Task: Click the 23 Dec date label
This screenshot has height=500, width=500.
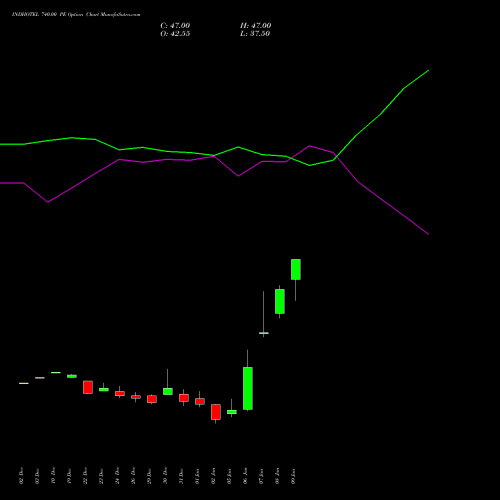Action: coord(101,476)
